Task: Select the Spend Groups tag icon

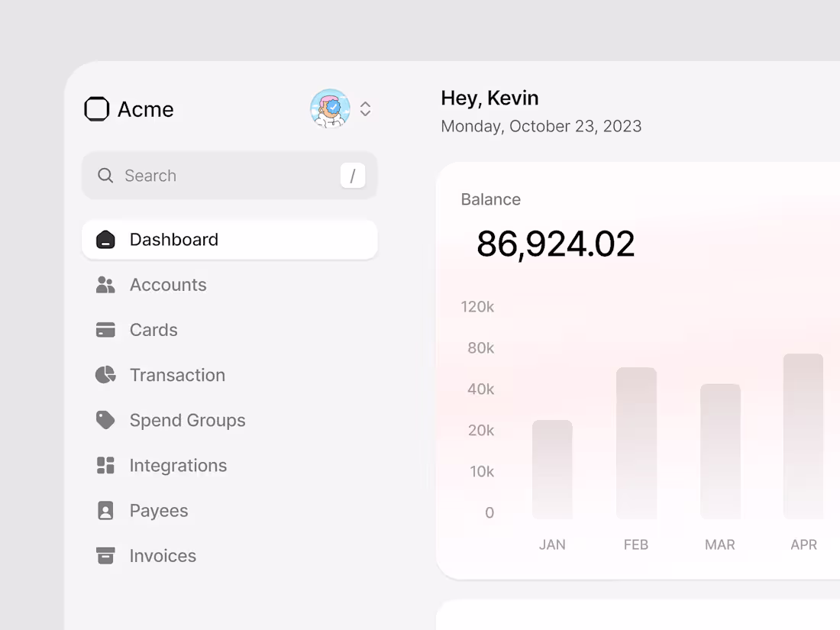Action: tap(105, 420)
